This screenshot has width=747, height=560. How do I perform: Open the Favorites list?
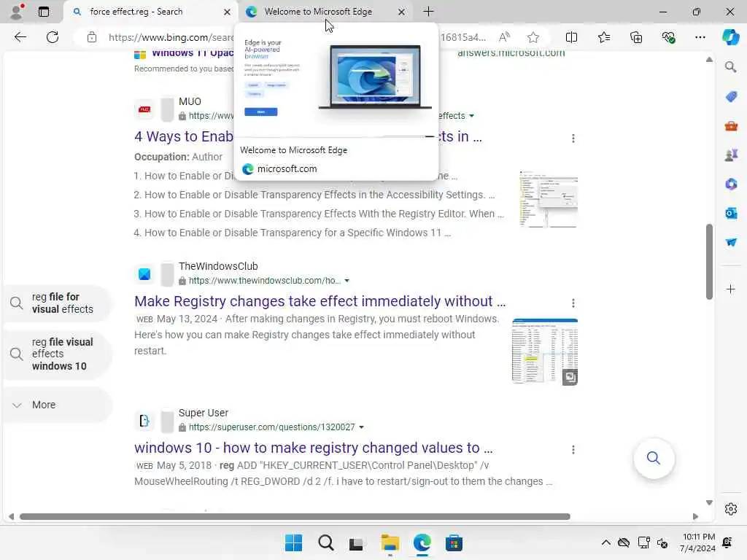[603, 37]
